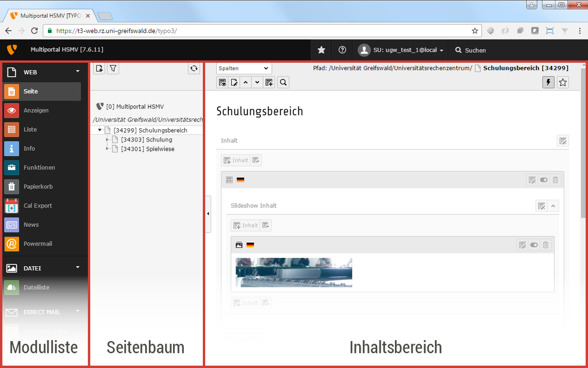Select the Papierkorb module

click(x=38, y=186)
